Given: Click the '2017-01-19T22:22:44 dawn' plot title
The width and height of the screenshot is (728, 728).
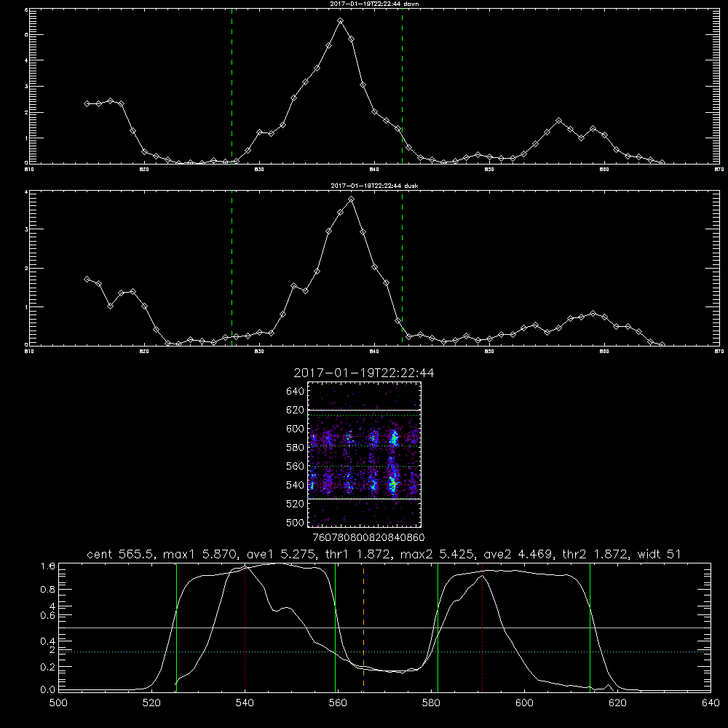Looking at the screenshot, I should [x=374, y=4].
